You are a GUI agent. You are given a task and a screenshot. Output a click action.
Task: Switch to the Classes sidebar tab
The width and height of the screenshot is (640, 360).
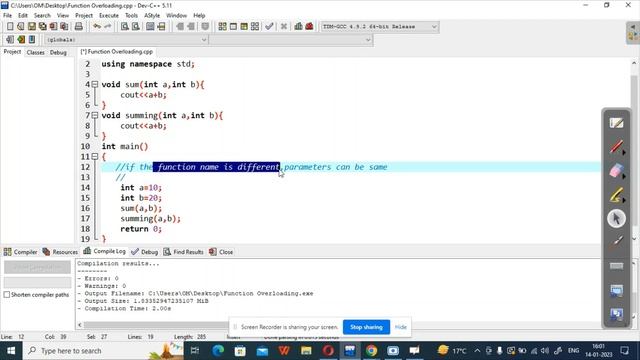point(36,52)
